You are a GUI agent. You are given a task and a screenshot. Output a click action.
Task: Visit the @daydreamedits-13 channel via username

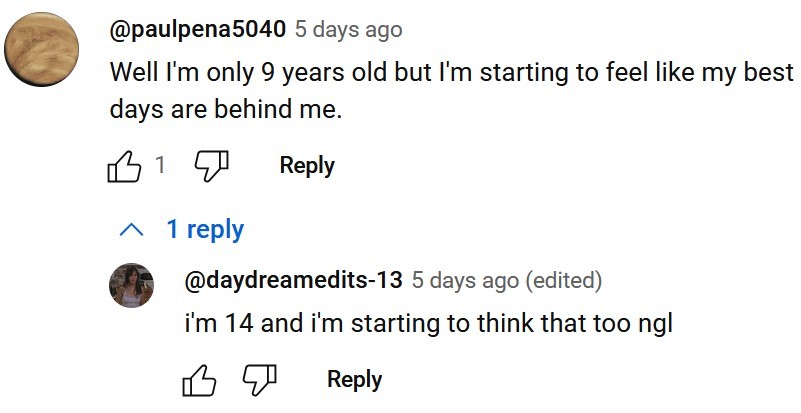[294, 280]
